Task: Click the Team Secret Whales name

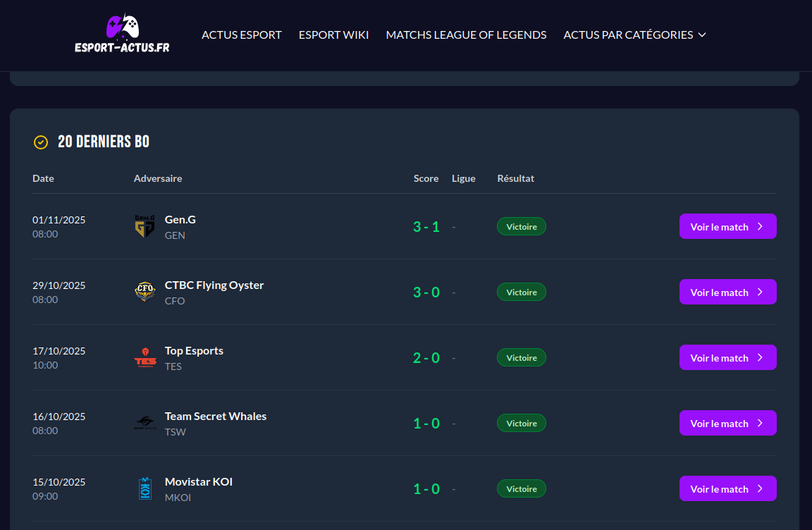Action: click(216, 416)
